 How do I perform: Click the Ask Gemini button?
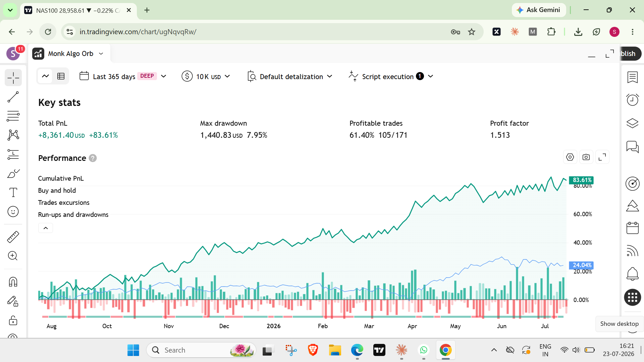pyautogui.click(x=539, y=10)
